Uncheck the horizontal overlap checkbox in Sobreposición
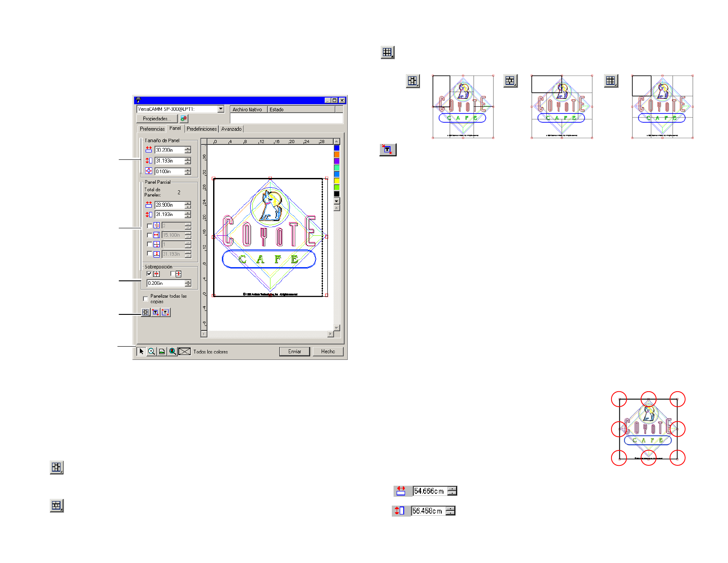The width and height of the screenshot is (728, 563). click(x=149, y=274)
